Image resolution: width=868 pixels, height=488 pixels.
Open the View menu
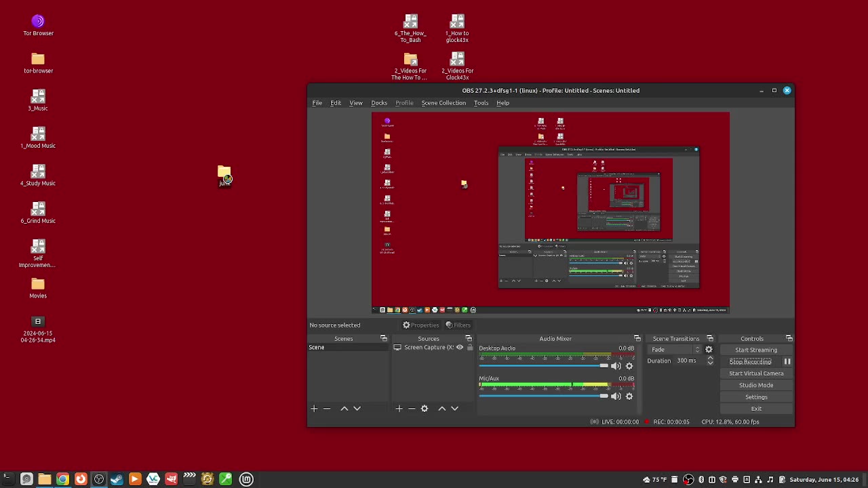356,103
